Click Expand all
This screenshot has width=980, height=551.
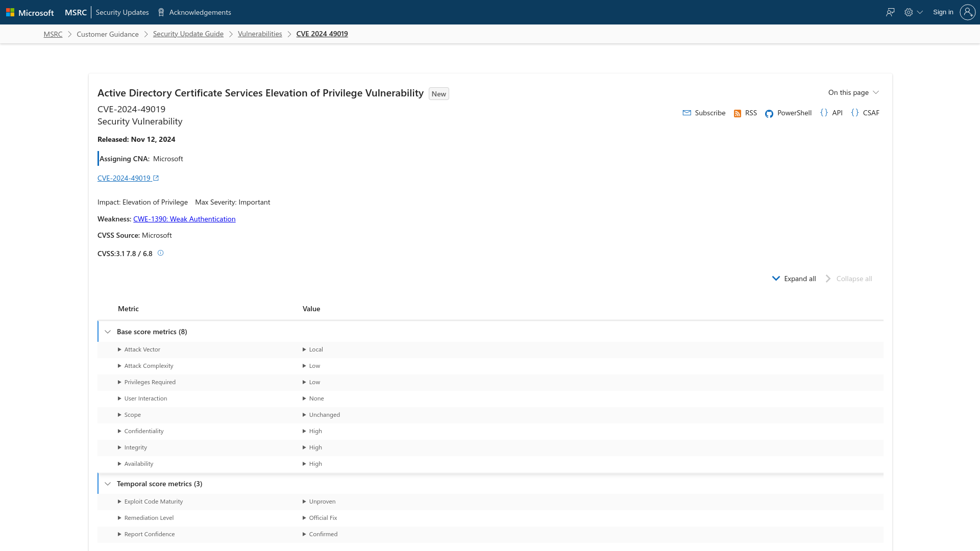tap(794, 279)
